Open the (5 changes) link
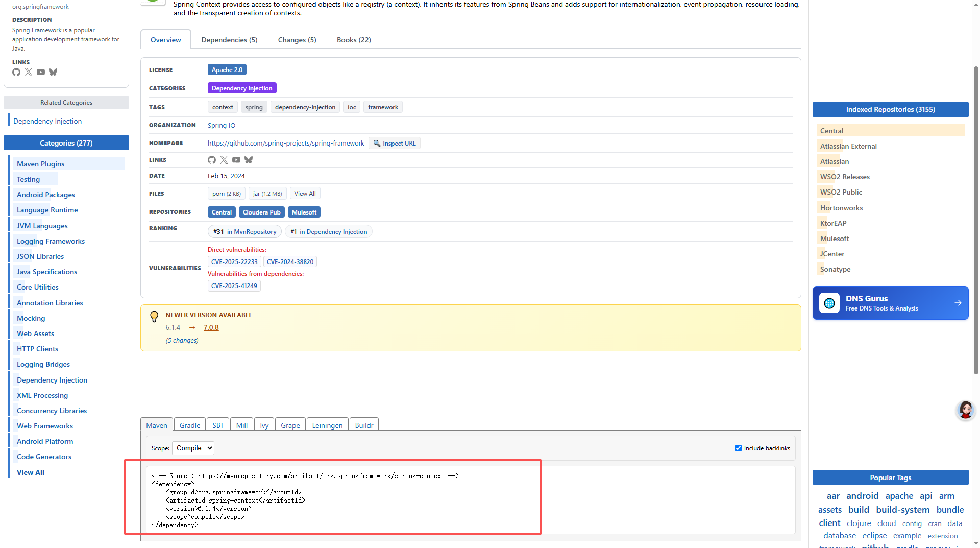 click(182, 340)
